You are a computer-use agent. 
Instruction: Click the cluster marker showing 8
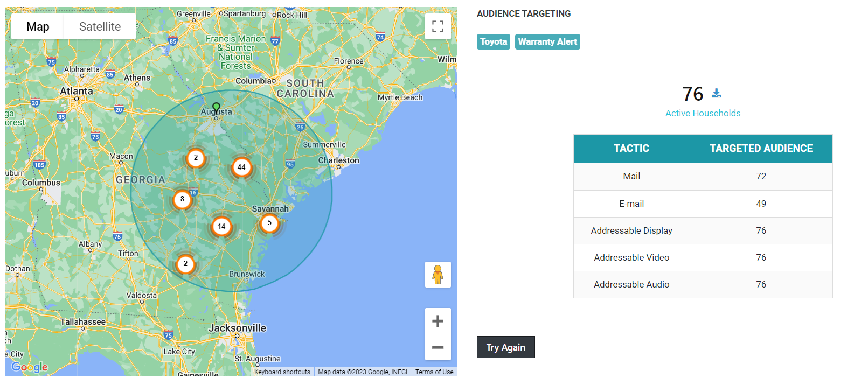[x=182, y=199]
